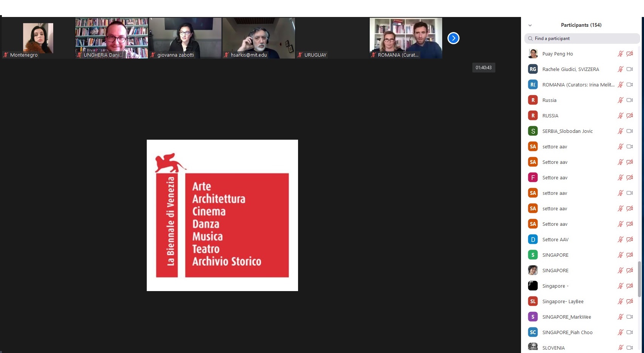Click pink F avatar for Settore aav

pyautogui.click(x=533, y=177)
